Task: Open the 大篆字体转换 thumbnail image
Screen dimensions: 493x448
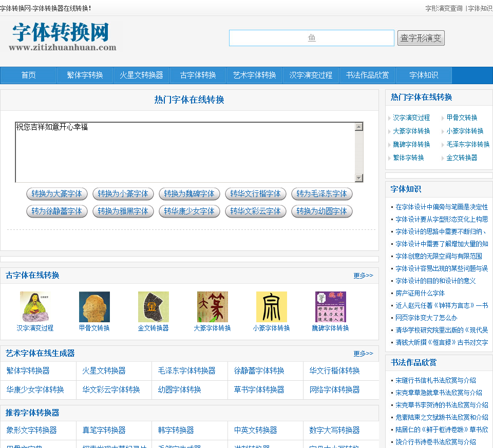Action: 213,307
